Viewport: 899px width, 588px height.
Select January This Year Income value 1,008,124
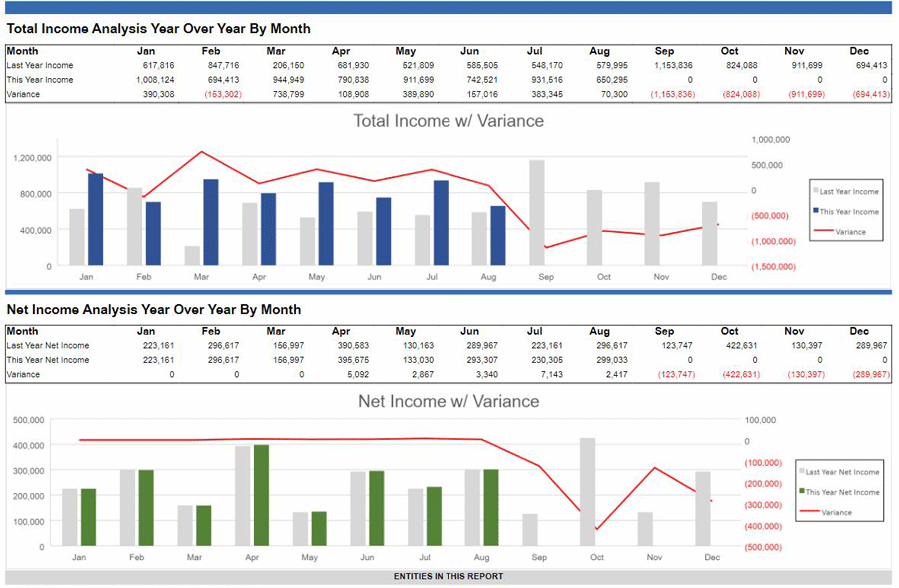coord(154,80)
